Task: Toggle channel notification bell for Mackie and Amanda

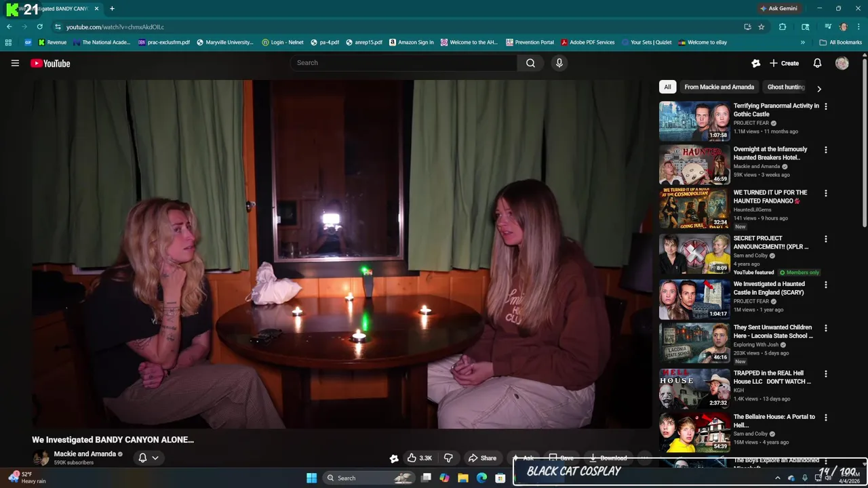Action: point(149,457)
